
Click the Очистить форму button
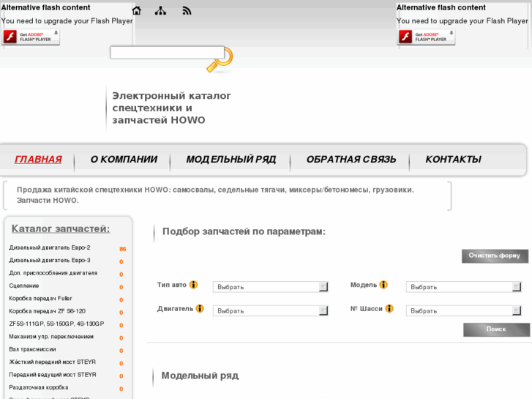(495, 256)
